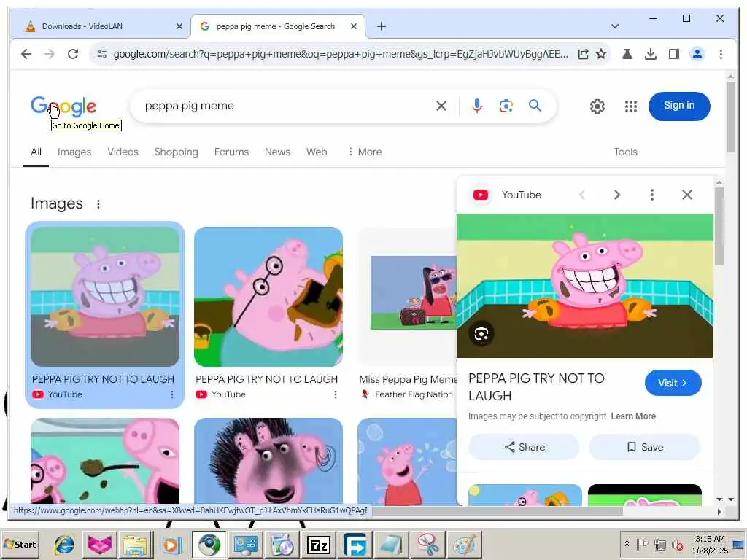Open Chrome profile avatar icon
747x560 pixels.
tap(697, 54)
